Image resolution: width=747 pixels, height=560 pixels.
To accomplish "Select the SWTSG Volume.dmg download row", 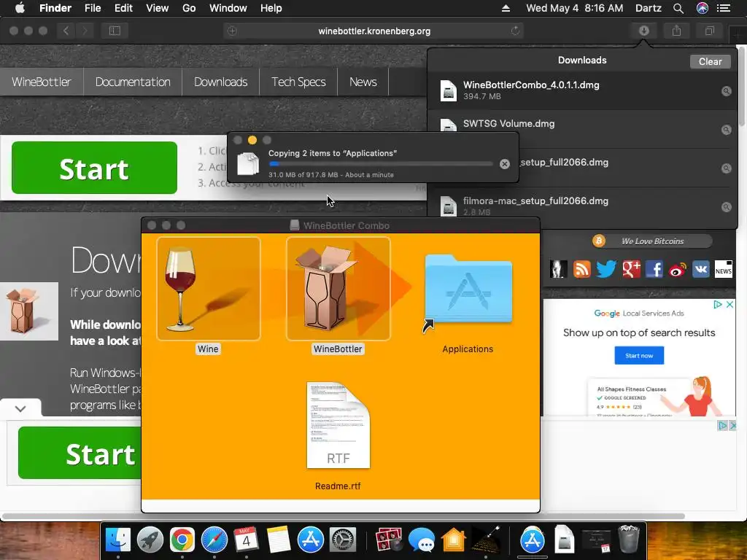I will pyautogui.click(x=582, y=129).
